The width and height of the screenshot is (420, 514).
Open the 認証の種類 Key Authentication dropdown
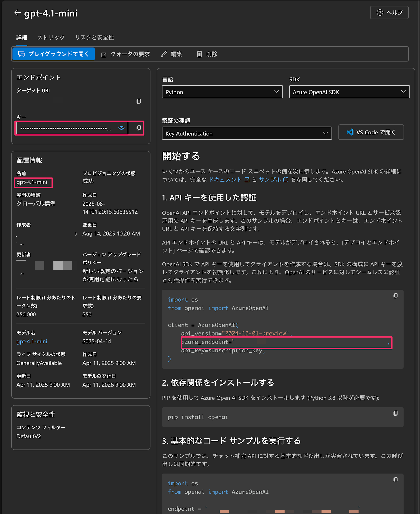click(x=247, y=133)
